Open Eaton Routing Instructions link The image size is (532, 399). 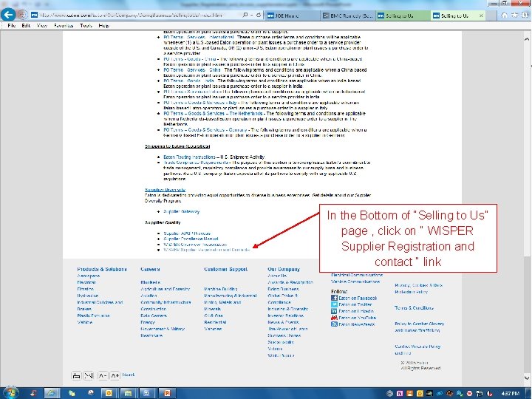click(189, 157)
